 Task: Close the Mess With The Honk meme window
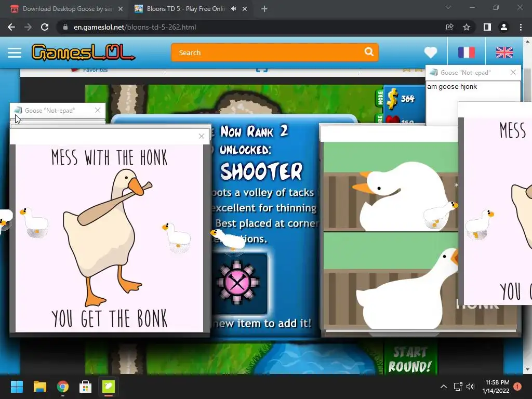click(x=202, y=136)
